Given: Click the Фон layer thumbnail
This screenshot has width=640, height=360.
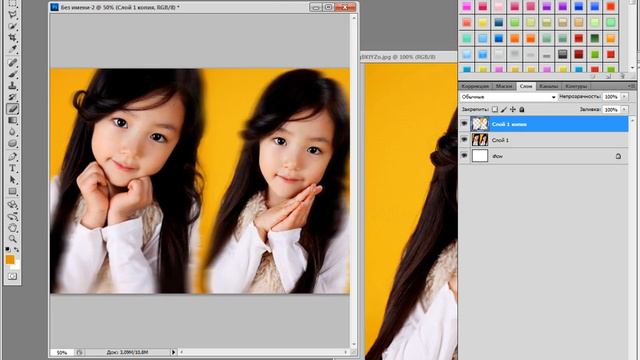Looking at the screenshot, I should (x=480, y=156).
